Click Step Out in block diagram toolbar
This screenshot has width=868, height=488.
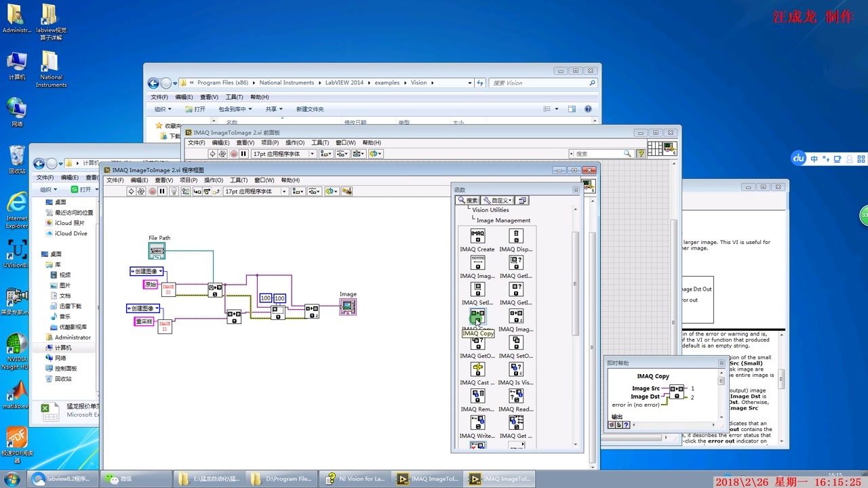tap(216, 192)
